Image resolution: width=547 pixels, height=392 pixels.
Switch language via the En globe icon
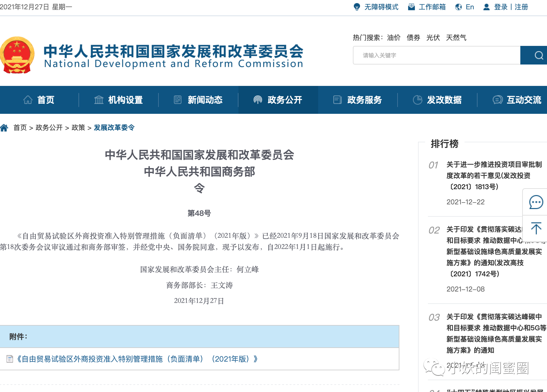(x=458, y=7)
